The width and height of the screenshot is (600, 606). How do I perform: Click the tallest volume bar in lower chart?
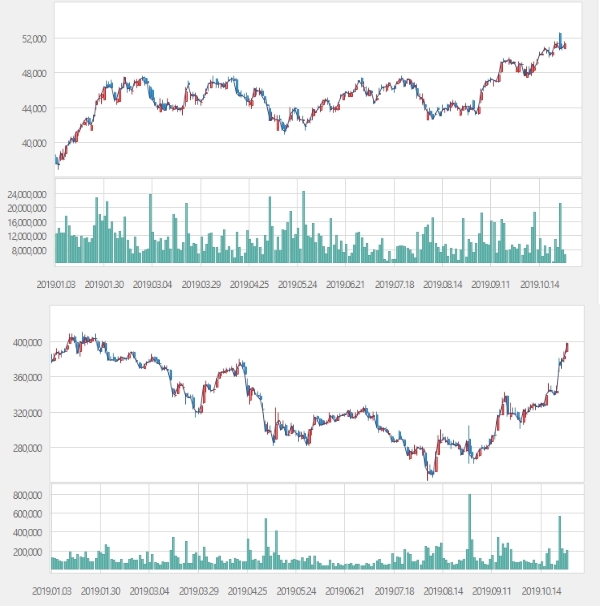[469, 530]
